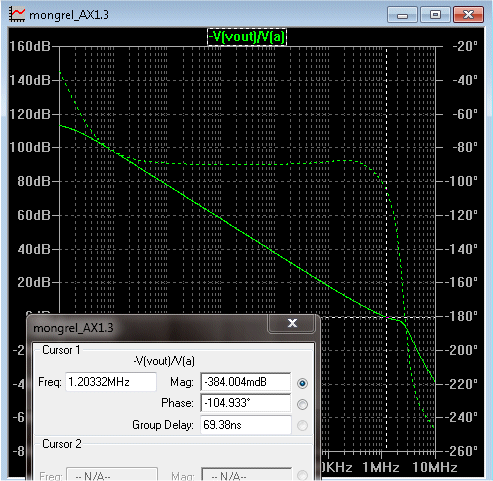Select the Mag radio button for Cursor 1
The image size is (493, 481).
click(x=302, y=383)
